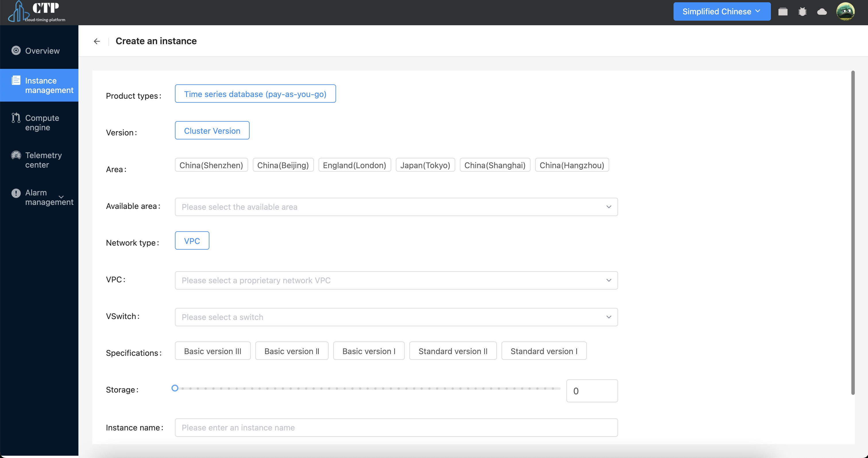The height and width of the screenshot is (458, 868).
Task: Click the Storage slider handle
Action: 175,388
